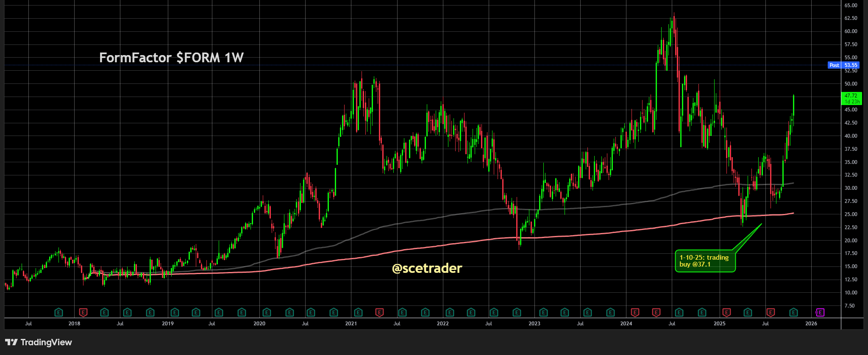
Task: Click the red earnings marker above the 2024 label
Action: click(x=635, y=313)
